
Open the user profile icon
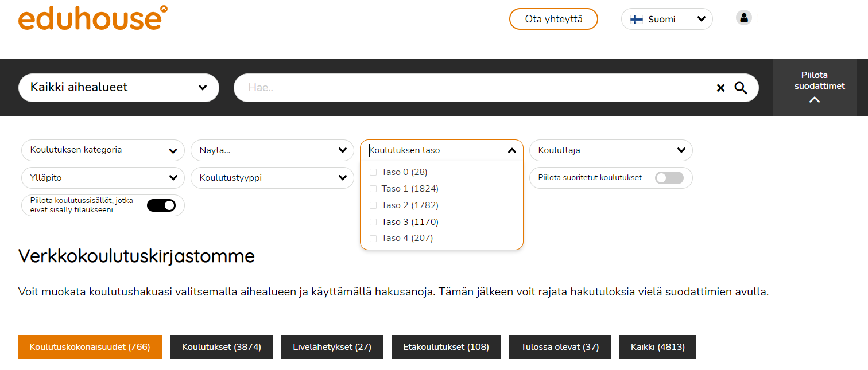click(x=743, y=18)
